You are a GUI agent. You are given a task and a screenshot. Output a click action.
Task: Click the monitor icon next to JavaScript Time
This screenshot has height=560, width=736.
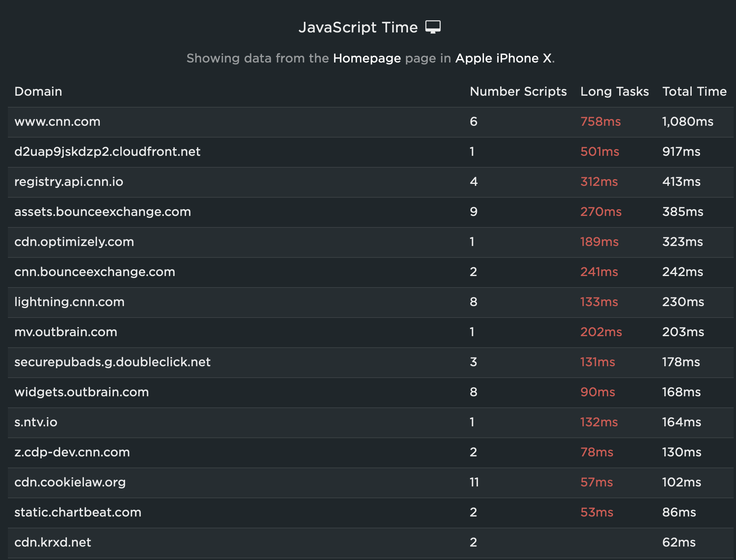coord(432,27)
